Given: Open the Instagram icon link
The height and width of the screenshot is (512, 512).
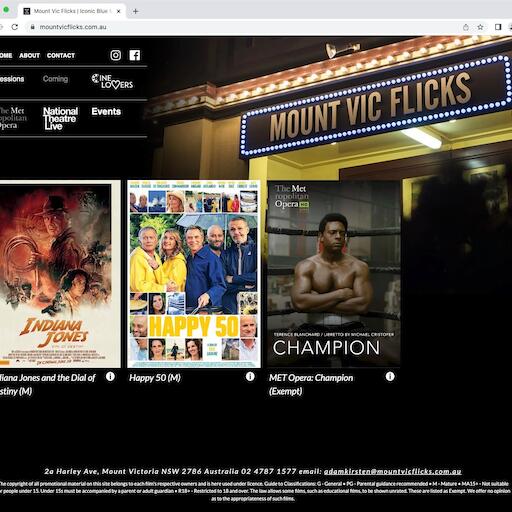Looking at the screenshot, I should 116,55.
